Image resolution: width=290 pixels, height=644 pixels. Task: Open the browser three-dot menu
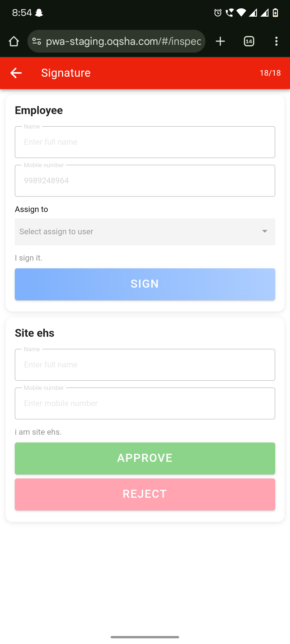276,41
